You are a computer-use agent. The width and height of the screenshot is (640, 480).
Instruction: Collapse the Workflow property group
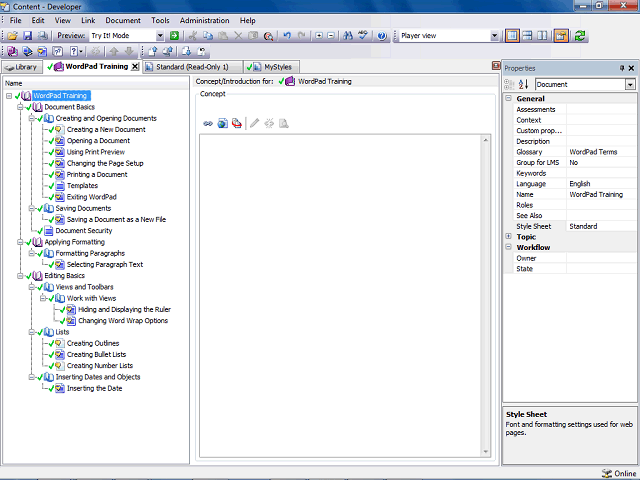click(x=509, y=247)
